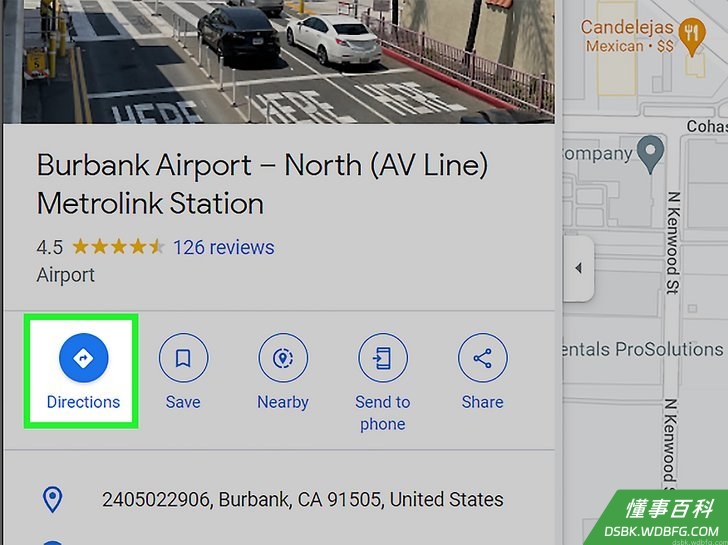Click the Directions label

point(84,402)
